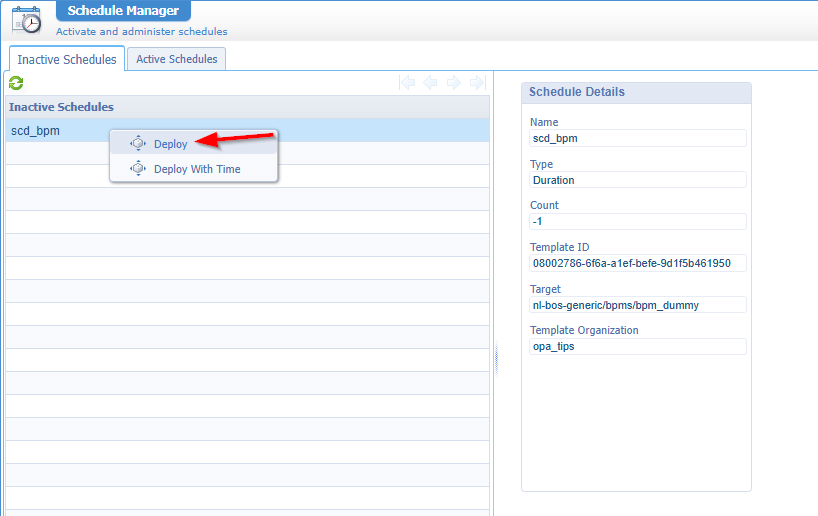Image resolution: width=818 pixels, height=516 pixels.
Task: Click the Schedule Details panel header
Action: [x=636, y=92]
